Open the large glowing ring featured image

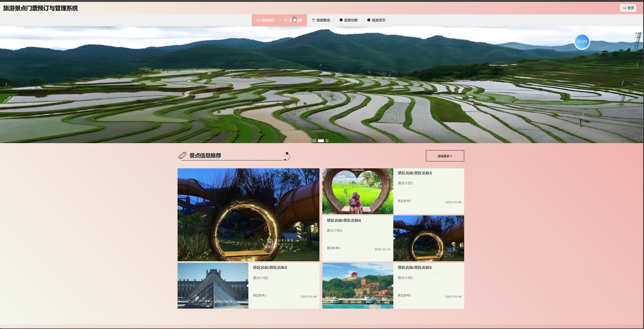248,215
